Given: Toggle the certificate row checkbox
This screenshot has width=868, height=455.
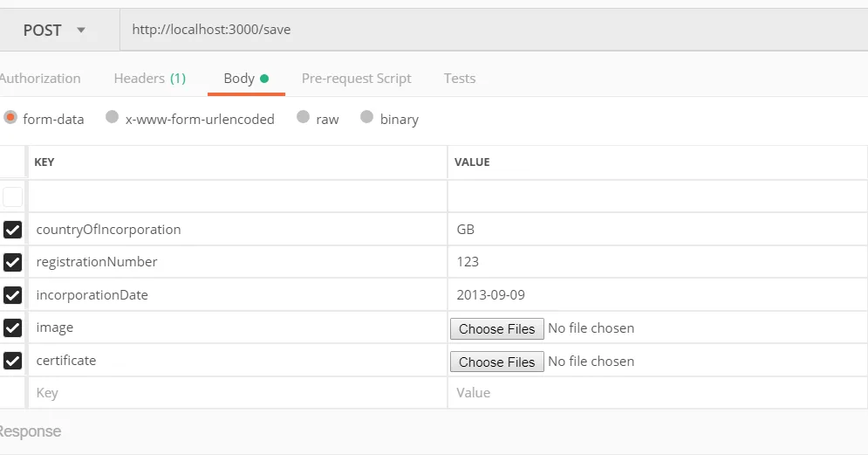Looking at the screenshot, I should click(12, 361).
